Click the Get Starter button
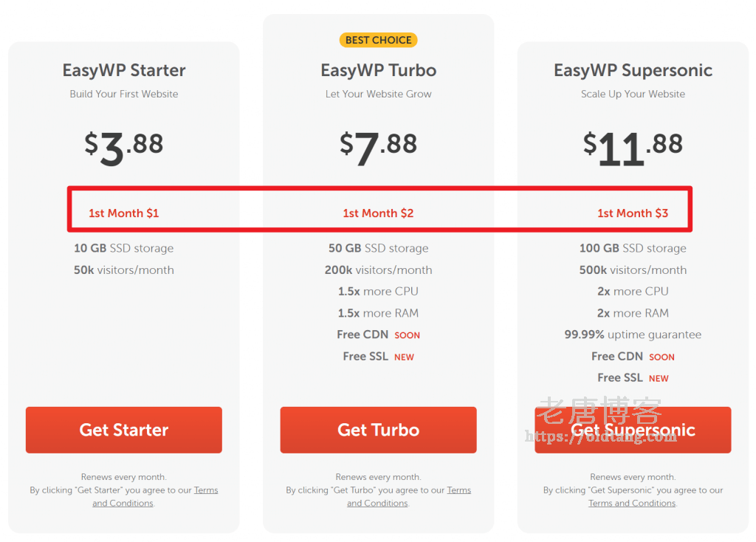 point(124,430)
